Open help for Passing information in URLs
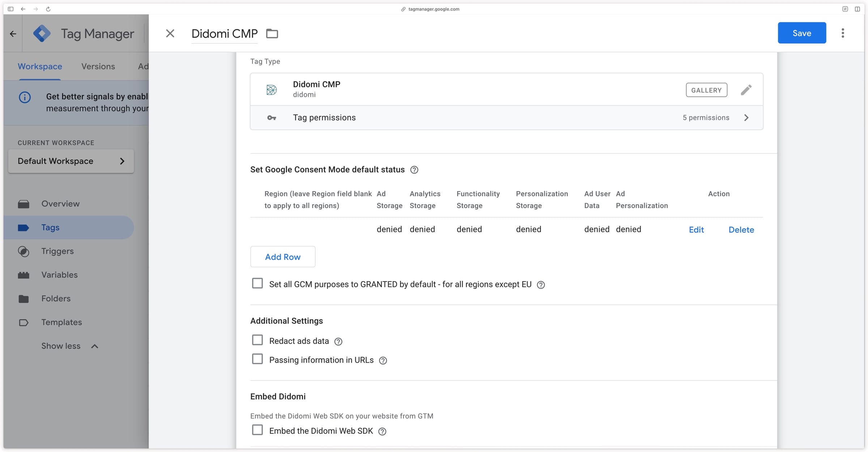 point(383,361)
